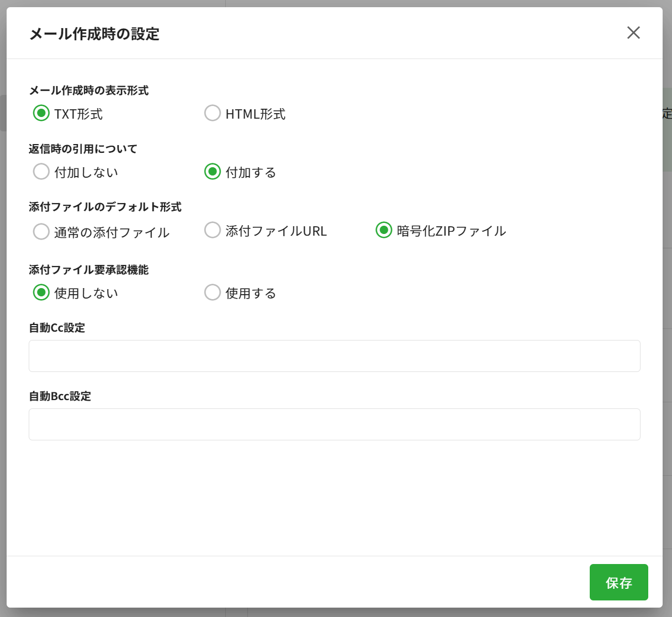The height and width of the screenshot is (617, 672).
Task: Enable 付加する for reply quoting
Action: 213,172
